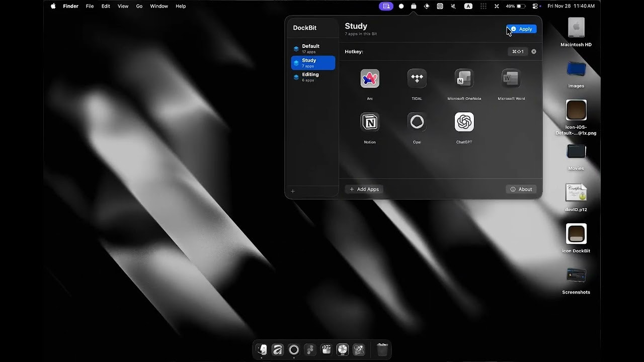Click the Notion app icon
Image resolution: width=644 pixels, height=362 pixels.
coord(370,122)
